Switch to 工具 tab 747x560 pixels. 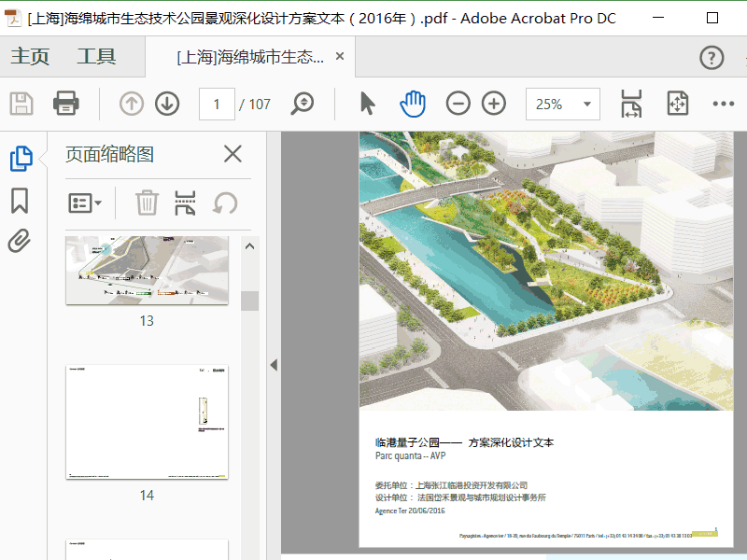point(97,57)
